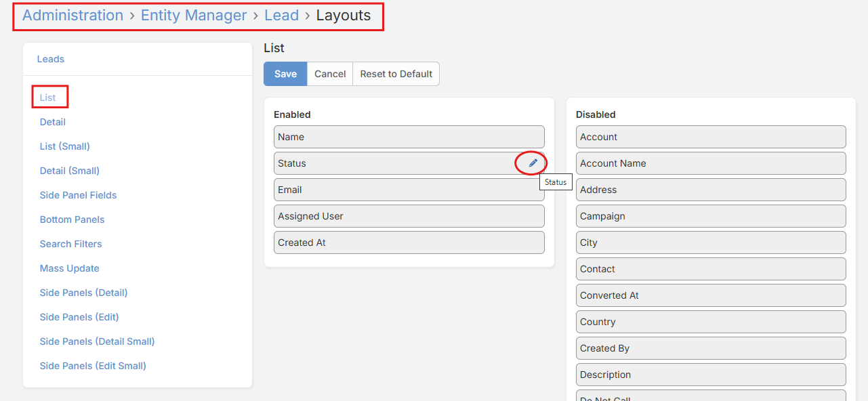The image size is (868, 401).
Task: Open the Side Panel Fields layout
Action: pyautogui.click(x=78, y=194)
